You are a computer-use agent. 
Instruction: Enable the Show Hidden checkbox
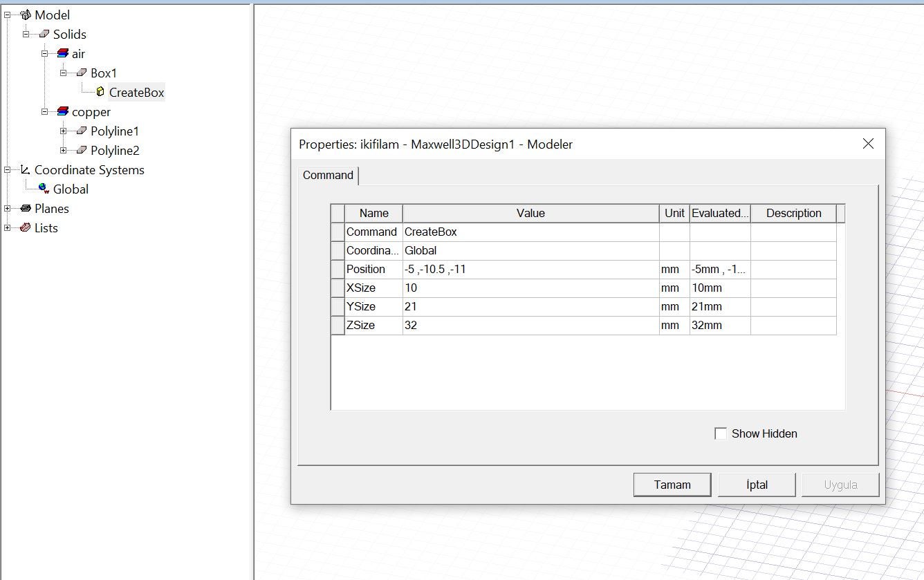pyautogui.click(x=721, y=433)
